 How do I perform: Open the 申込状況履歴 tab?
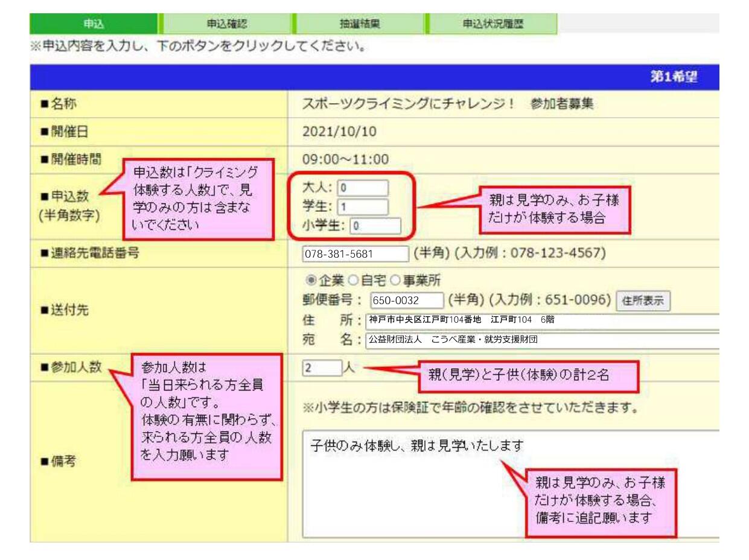click(x=492, y=24)
